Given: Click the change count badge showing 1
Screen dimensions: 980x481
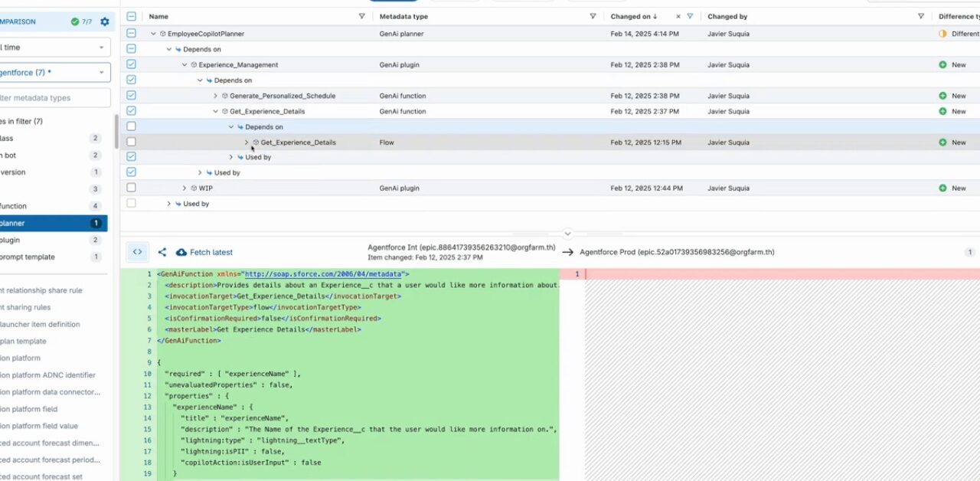Looking at the screenshot, I should click(x=970, y=252).
